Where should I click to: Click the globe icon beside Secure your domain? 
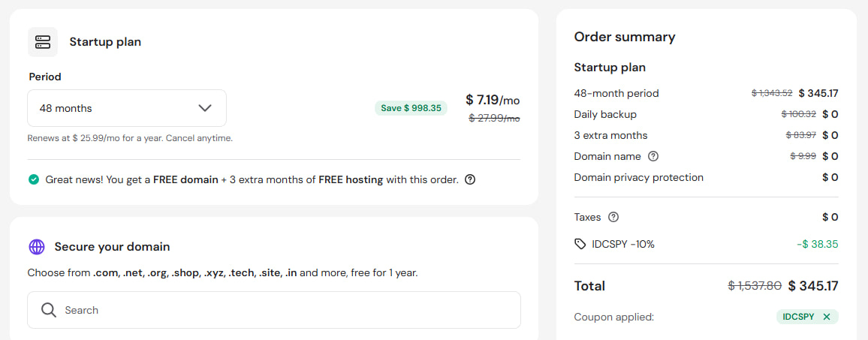click(37, 247)
